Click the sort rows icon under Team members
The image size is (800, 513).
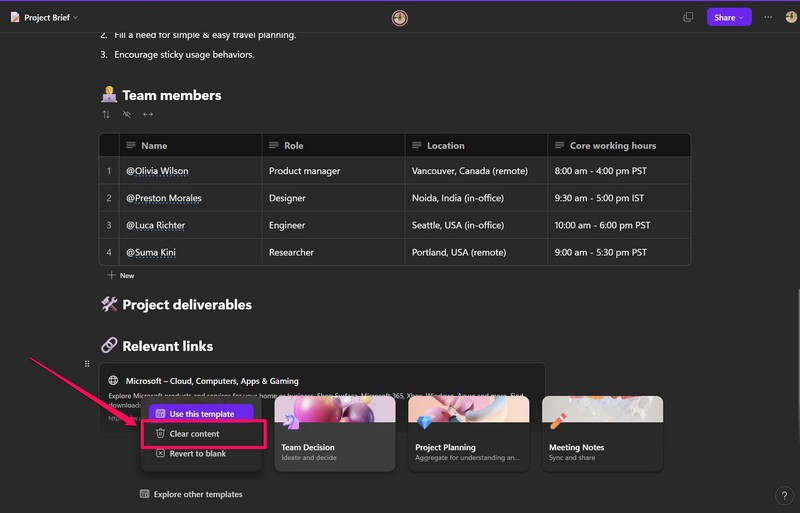pyautogui.click(x=107, y=115)
